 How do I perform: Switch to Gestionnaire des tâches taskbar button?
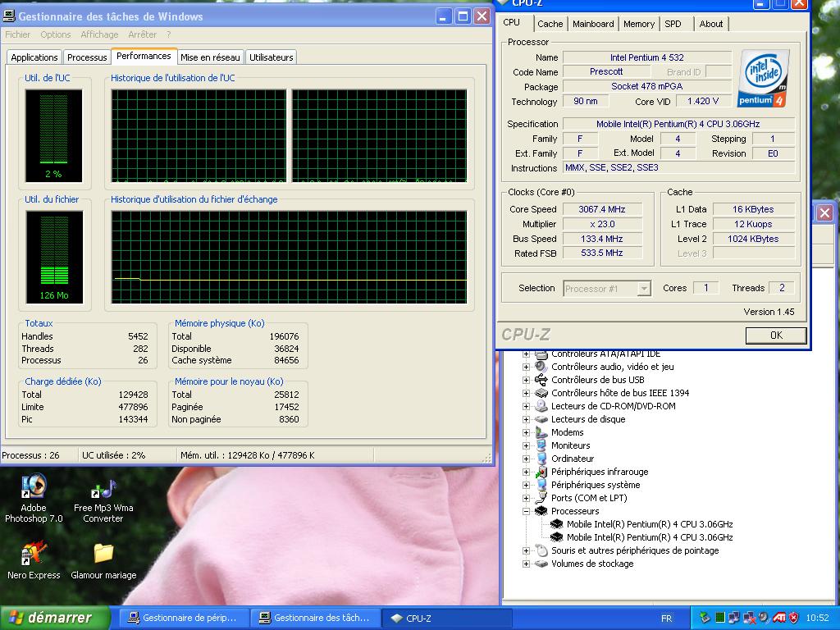tap(316, 619)
